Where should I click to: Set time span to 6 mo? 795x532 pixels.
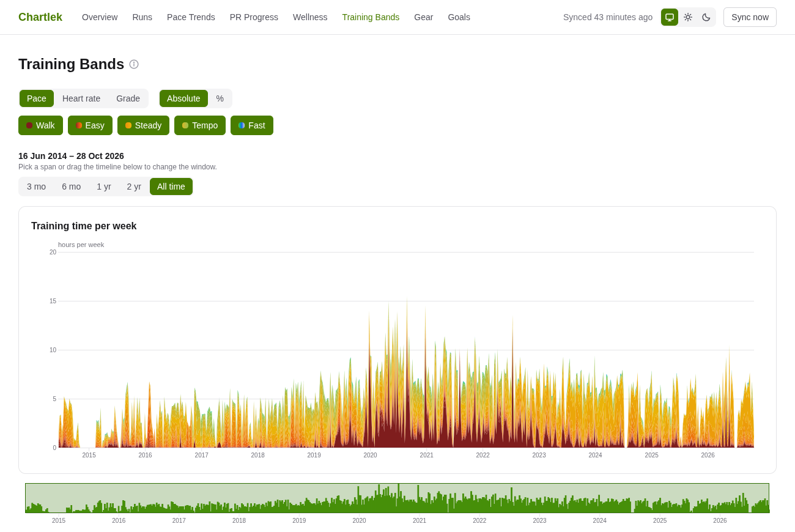(x=71, y=187)
